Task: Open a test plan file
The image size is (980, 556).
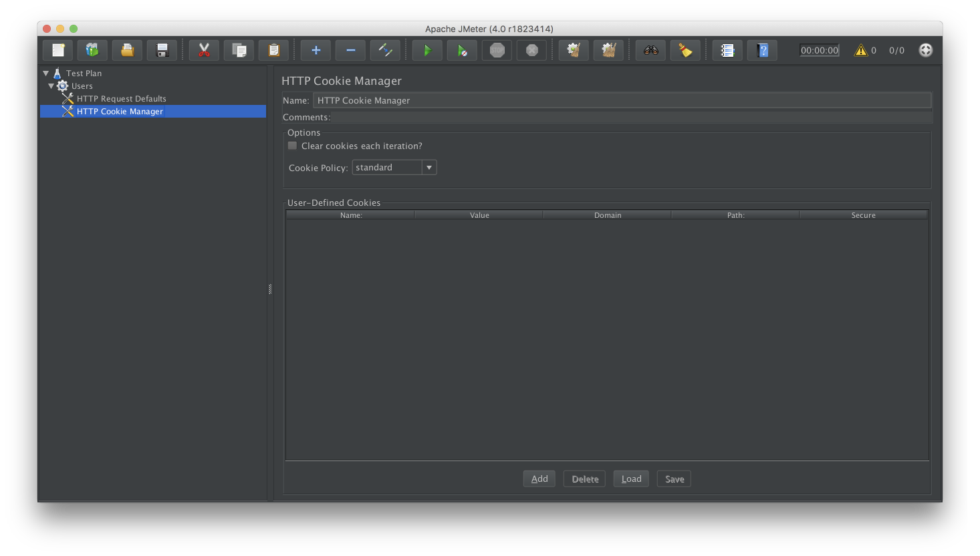Action: (x=127, y=50)
